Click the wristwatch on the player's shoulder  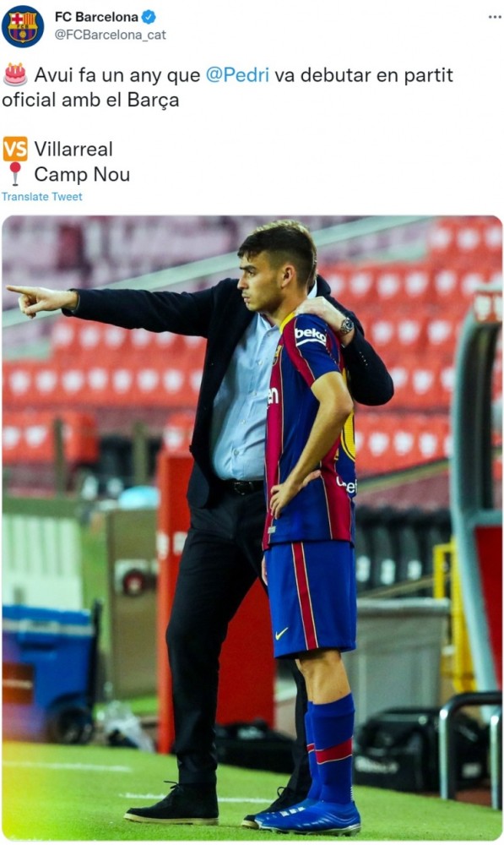pos(346,325)
